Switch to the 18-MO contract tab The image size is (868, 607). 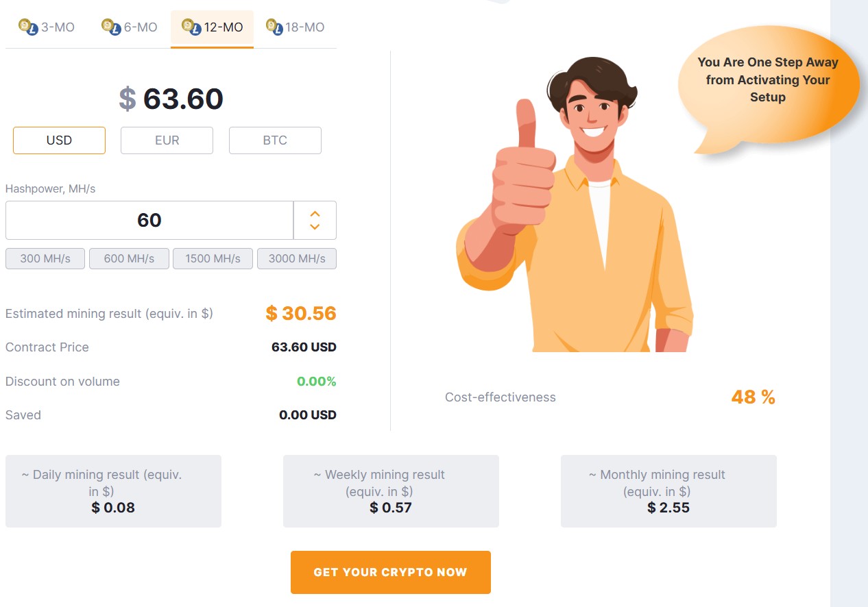296,28
